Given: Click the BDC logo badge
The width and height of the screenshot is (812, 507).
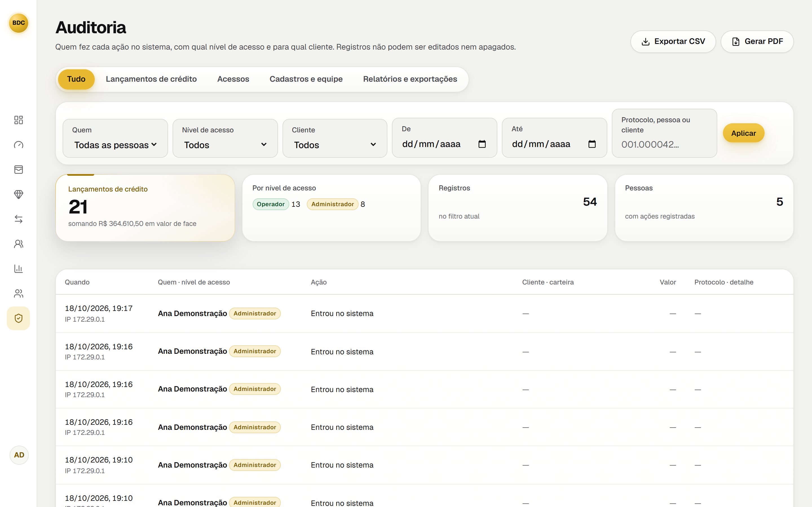Looking at the screenshot, I should point(18,23).
